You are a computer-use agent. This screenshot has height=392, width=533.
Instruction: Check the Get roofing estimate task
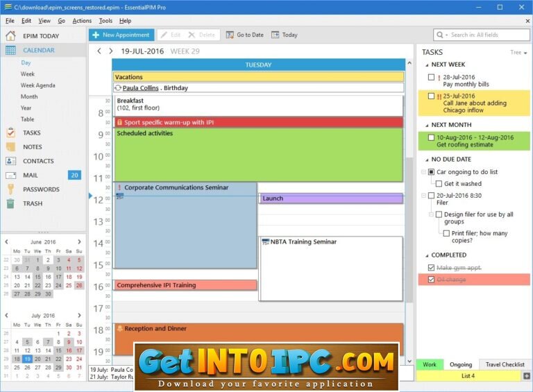point(431,137)
